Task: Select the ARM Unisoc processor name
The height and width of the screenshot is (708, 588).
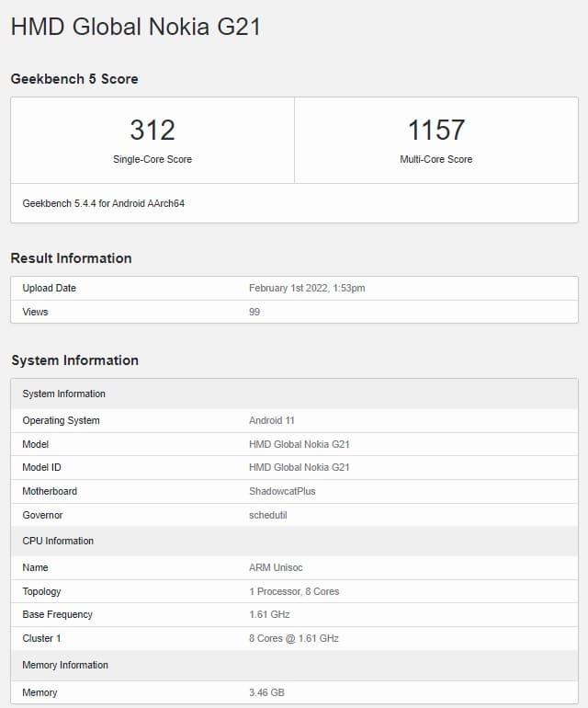Action: pyautogui.click(x=277, y=567)
